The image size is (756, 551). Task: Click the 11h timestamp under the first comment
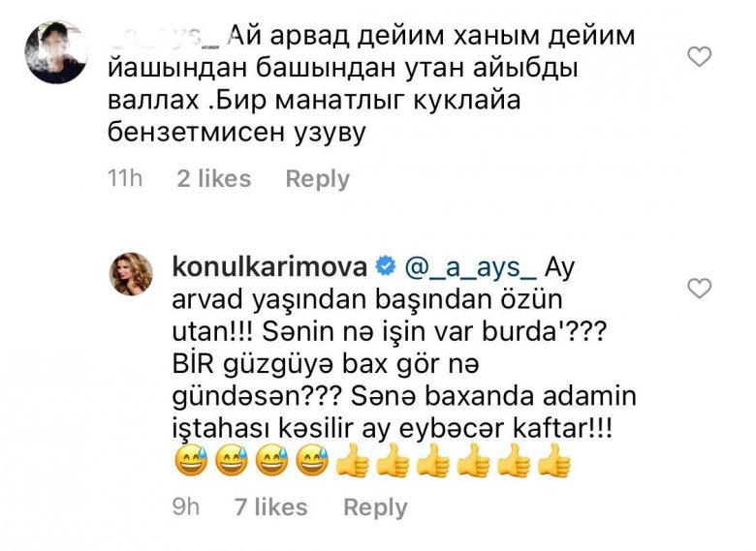coord(125,179)
